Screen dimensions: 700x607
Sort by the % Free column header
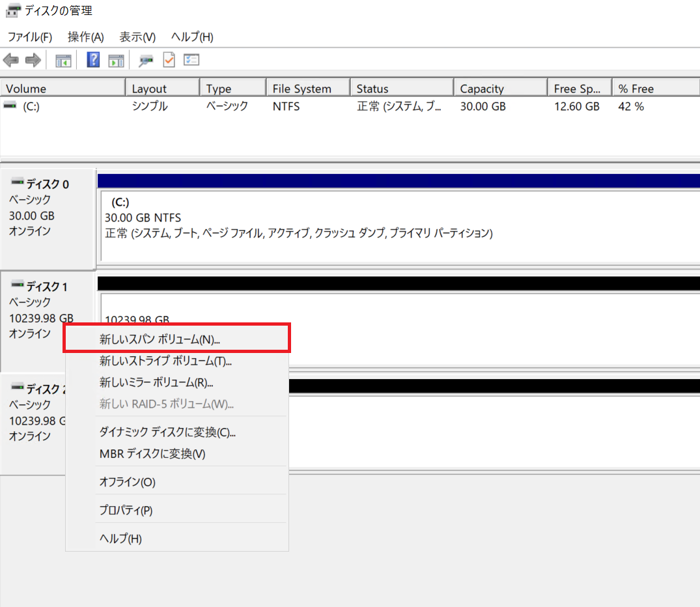(656, 88)
